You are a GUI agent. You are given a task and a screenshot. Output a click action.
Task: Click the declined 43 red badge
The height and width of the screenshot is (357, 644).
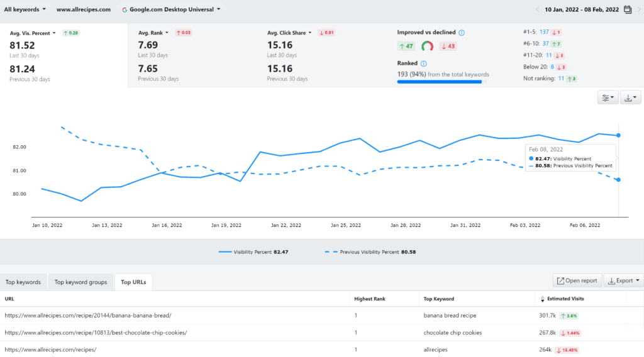(448, 46)
